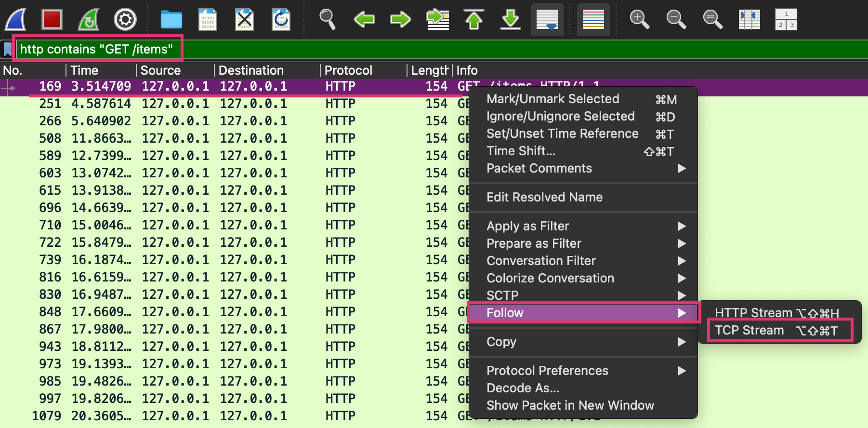Screen dimensions: 868x428
Task: Expand the SCTP submenu
Action: click(583, 295)
